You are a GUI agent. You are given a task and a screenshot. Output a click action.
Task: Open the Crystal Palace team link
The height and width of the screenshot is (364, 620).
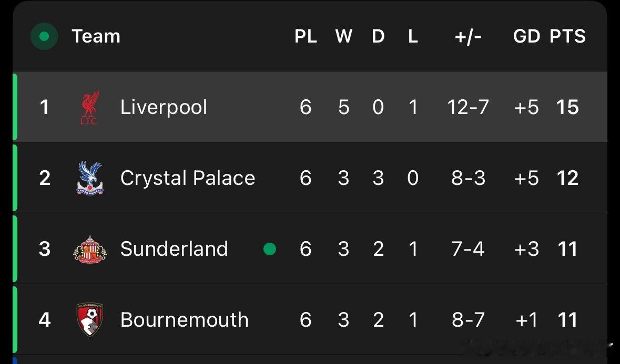click(x=188, y=178)
